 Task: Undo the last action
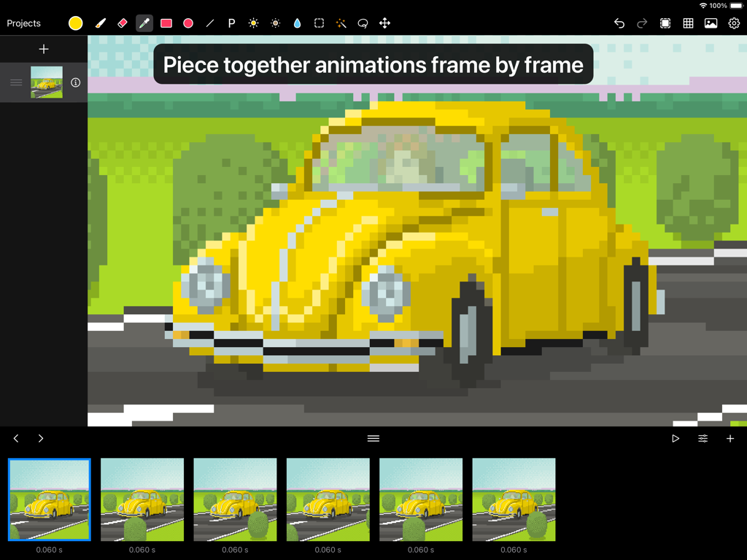(x=619, y=23)
